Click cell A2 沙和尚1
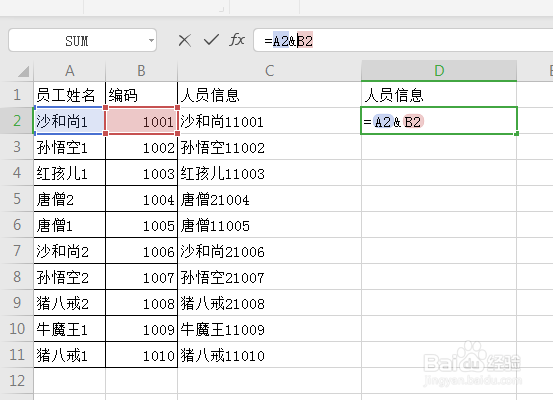 [x=70, y=121]
